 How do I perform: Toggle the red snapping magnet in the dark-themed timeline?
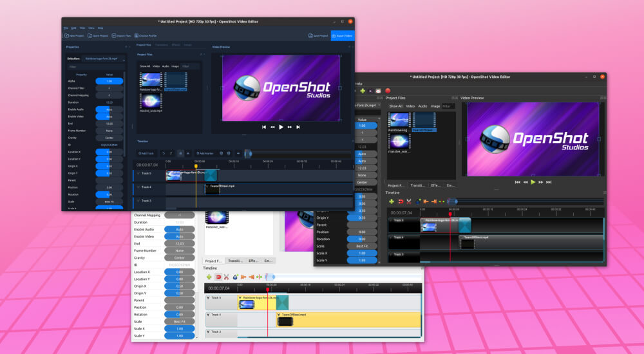(401, 201)
